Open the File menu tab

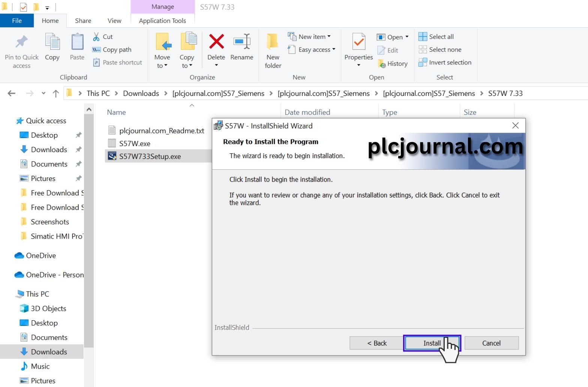17,21
